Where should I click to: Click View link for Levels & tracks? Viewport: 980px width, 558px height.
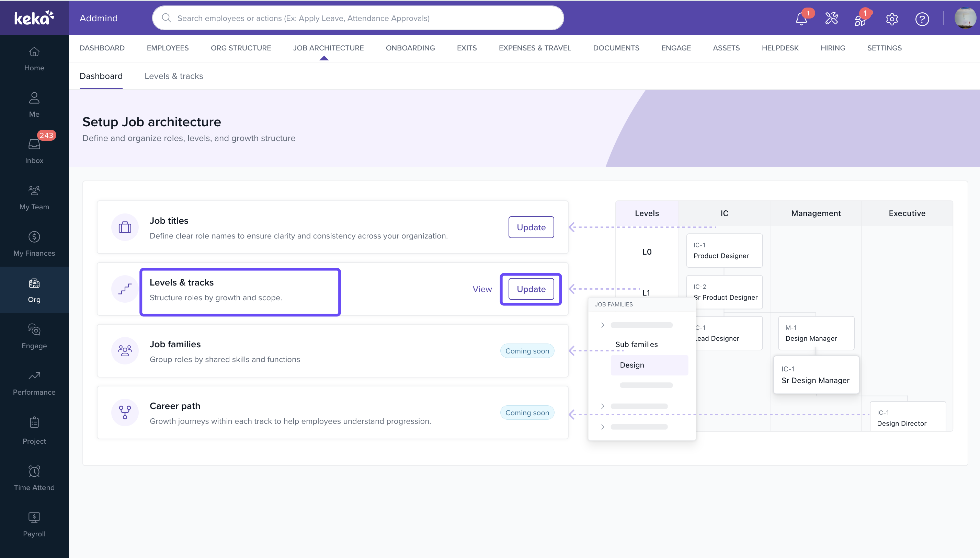(481, 289)
